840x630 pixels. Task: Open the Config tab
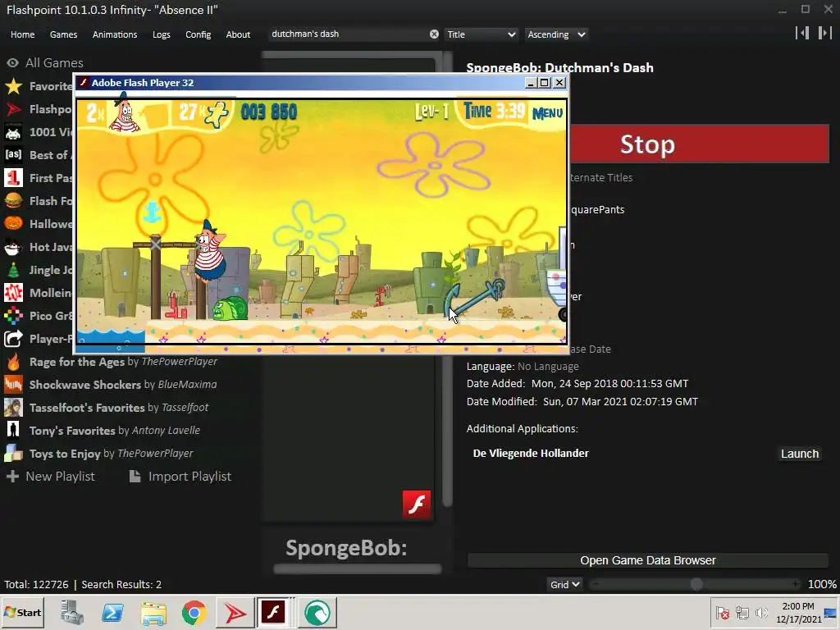[x=199, y=34]
